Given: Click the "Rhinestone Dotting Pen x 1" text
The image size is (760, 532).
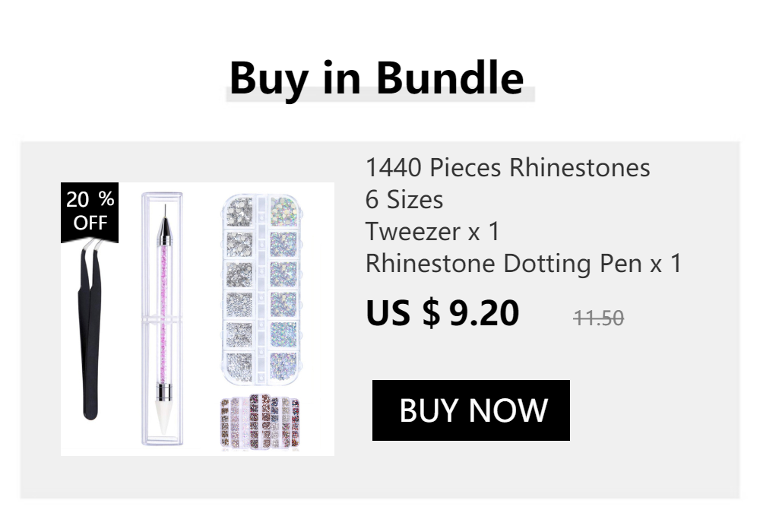Looking at the screenshot, I should pyautogui.click(x=524, y=264).
